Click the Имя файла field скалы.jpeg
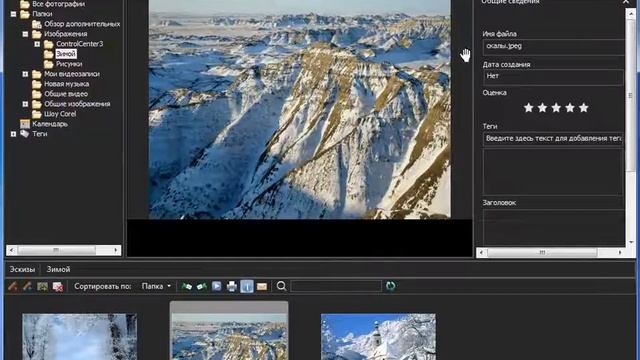 [x=553, y=47]
